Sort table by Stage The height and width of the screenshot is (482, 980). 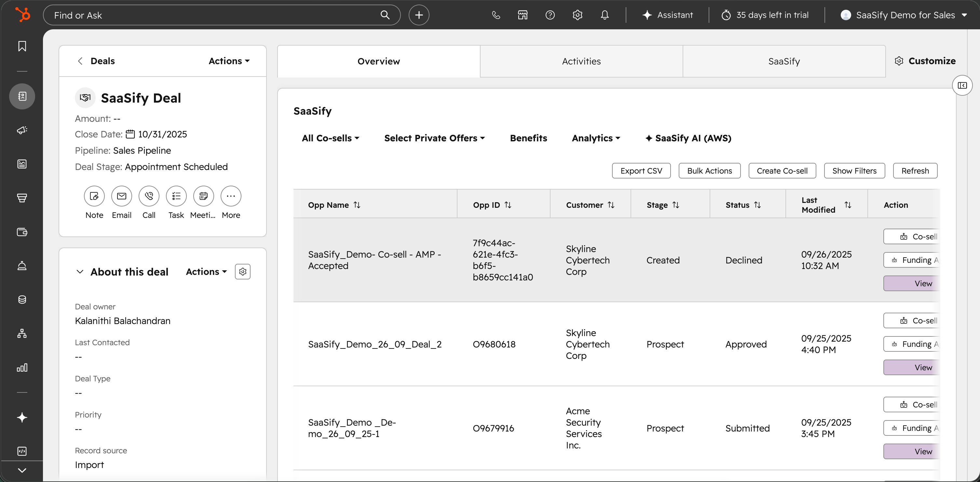coord(676,205)
